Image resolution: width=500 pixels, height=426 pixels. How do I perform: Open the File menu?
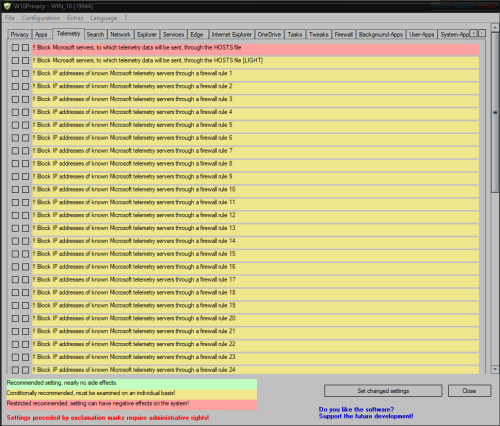(x=10, y=18)
